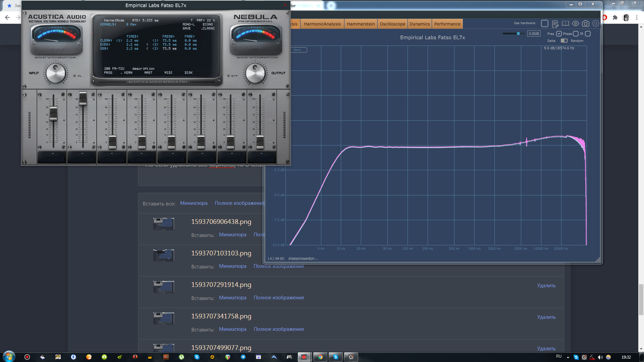Screen dimensions: 644x362
Task: Click the page vertical scrollbar thumb
Action: point(641,300)
